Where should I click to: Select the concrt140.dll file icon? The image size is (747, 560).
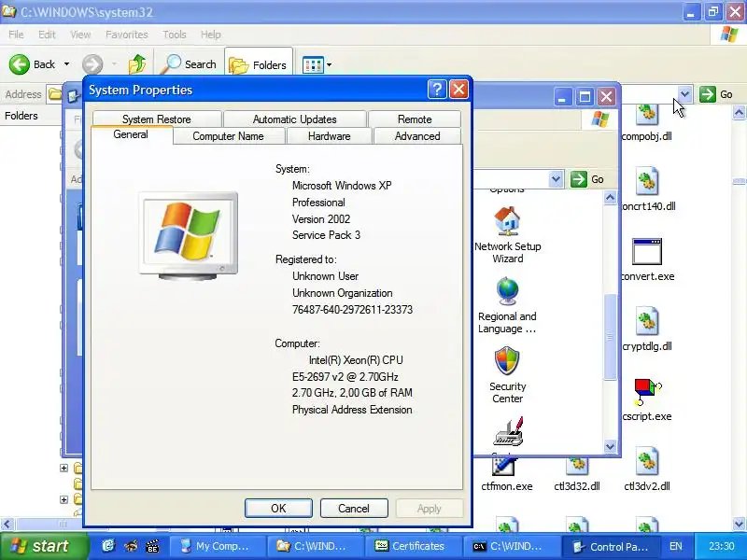tap(646, 181)
